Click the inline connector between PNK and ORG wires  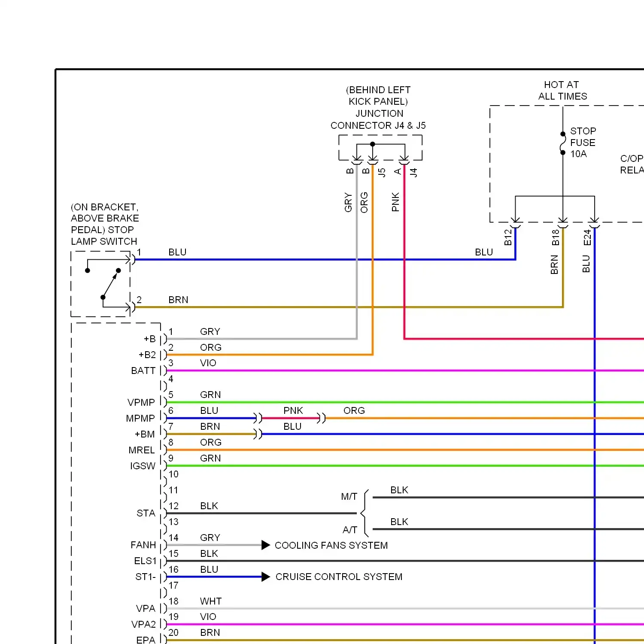tap(321, 418)
